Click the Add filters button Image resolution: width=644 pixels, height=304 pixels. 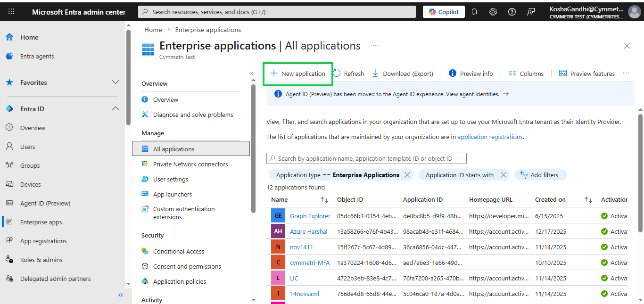[x=540, y=175]
